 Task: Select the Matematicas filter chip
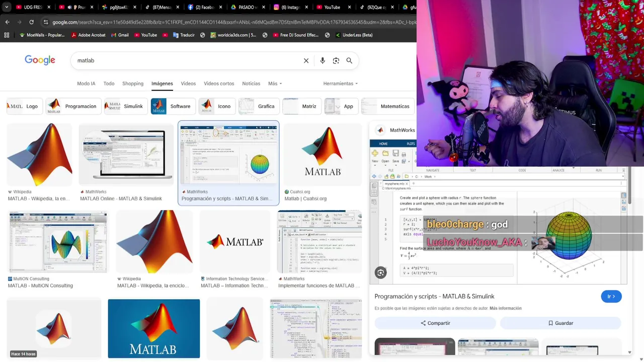387,106
